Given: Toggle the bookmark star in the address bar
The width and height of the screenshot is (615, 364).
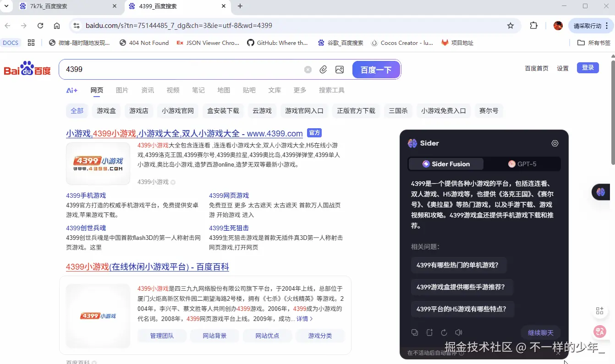Looking at the screenshot, I should click(511, 26).
